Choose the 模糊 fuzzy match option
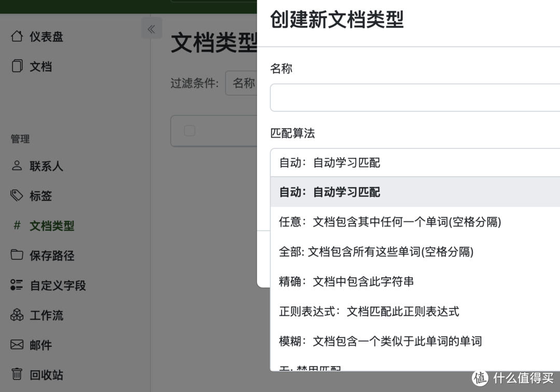560x392 pixels. pos(363,341)
